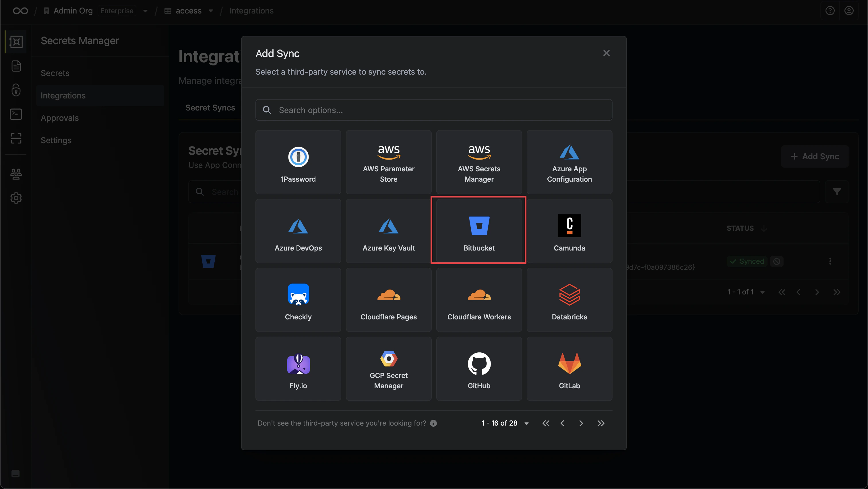Viewport: 868px width, 489px height.
Task: Open the three-dot row actions menu
Action: click(830, 261)
